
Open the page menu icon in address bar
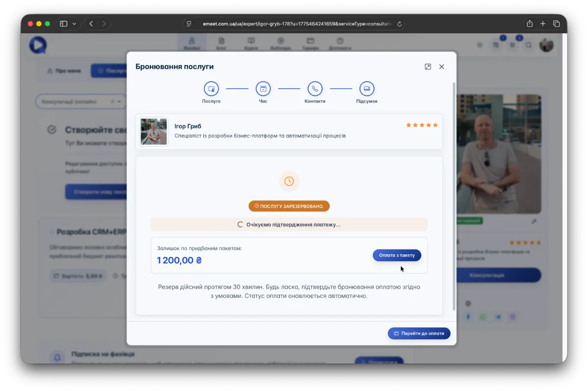coord(189,24)
